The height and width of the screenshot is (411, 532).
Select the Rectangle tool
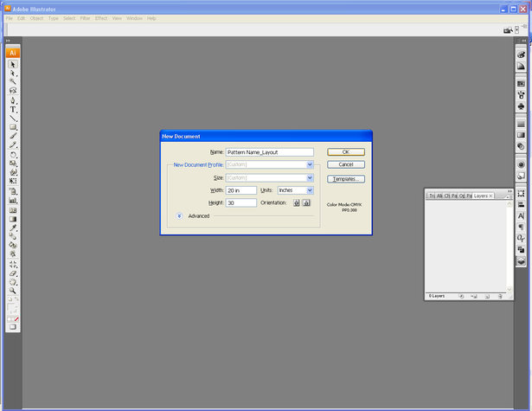[13, 127]
